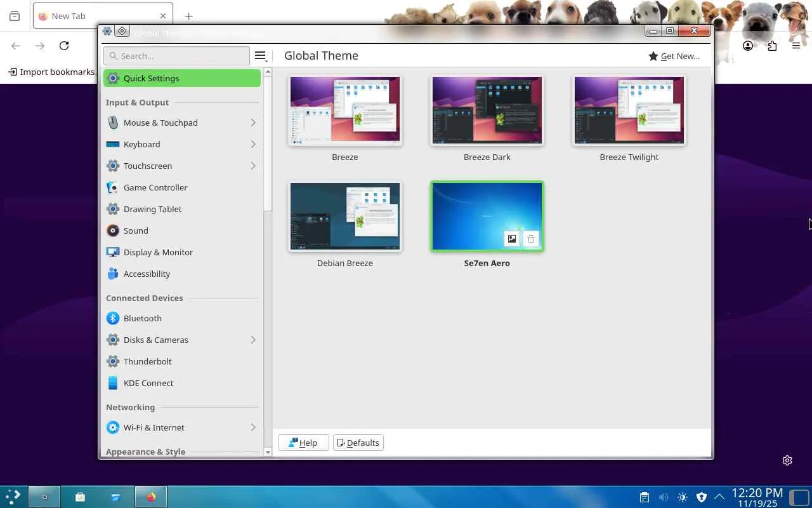This screenshot has width=812, height=508.
Task: Click the KDE Connect phone icon
Action: 113,383
